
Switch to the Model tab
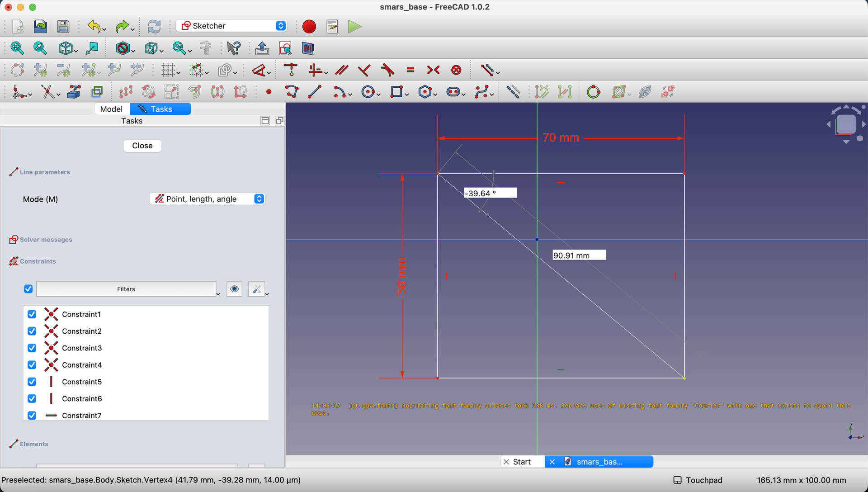point(112,109)
